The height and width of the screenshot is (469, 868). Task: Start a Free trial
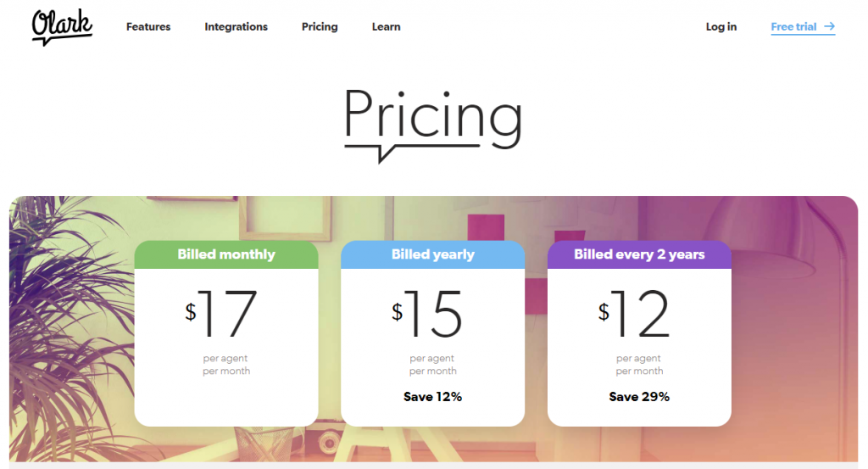(793, 27)
